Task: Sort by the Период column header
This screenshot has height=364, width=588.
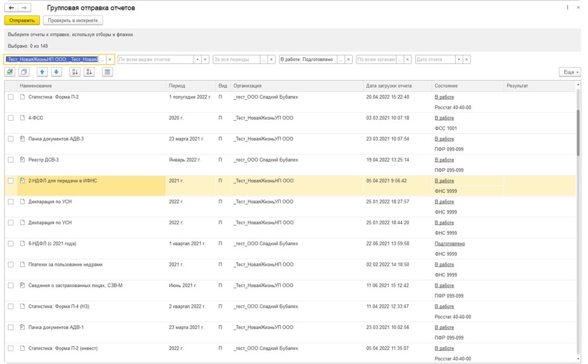Action: click(190, 86)
